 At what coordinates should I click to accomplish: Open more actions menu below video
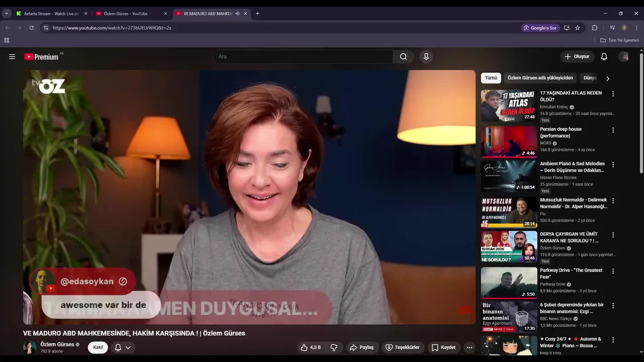tap(469, 347)
